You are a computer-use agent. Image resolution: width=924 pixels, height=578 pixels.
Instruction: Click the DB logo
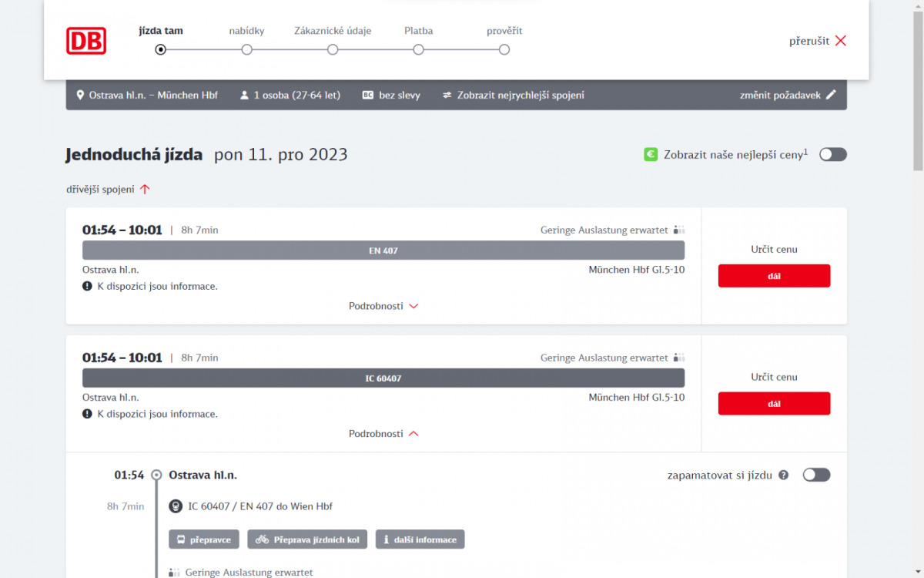coord(86,41)
